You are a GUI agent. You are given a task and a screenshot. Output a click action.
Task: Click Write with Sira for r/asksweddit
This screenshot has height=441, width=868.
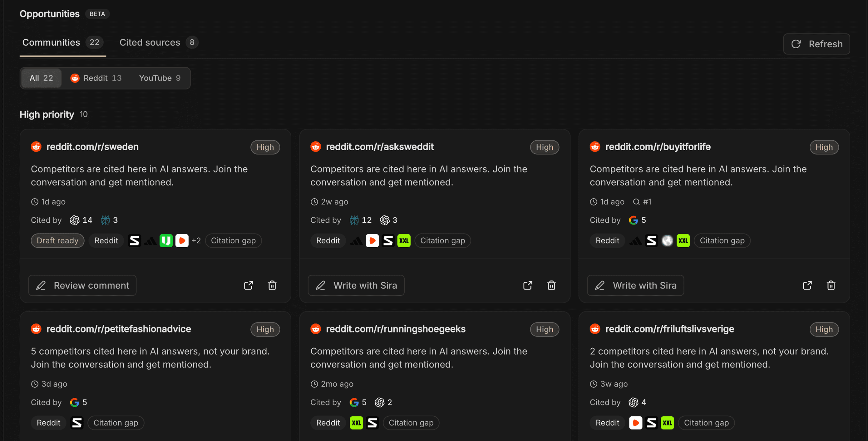coord(356,285)
